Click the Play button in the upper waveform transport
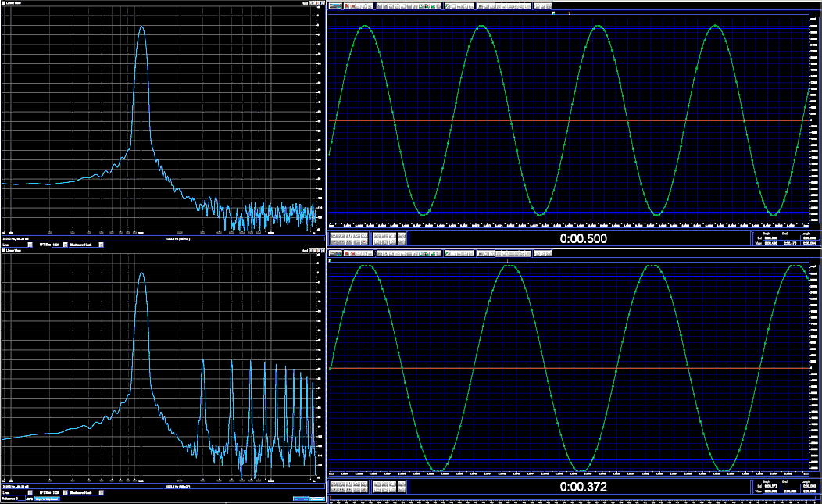This screenshot has width=822, height=504. pos(341,235)
